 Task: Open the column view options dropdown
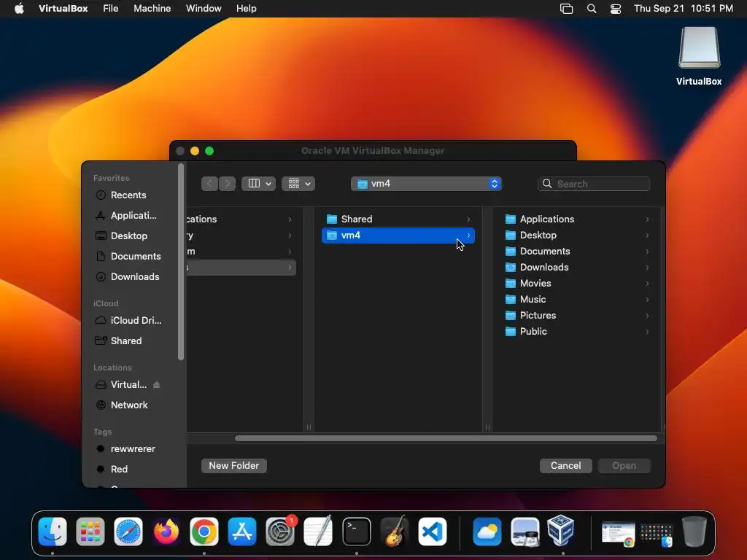(x=259, y=184)
